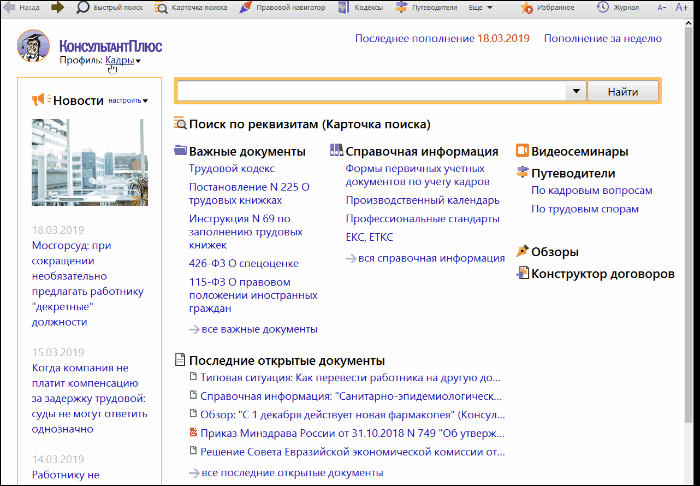Click the Forward arrow icon in toolbar
The image size is (700, 486).
(x=57, y=8)
